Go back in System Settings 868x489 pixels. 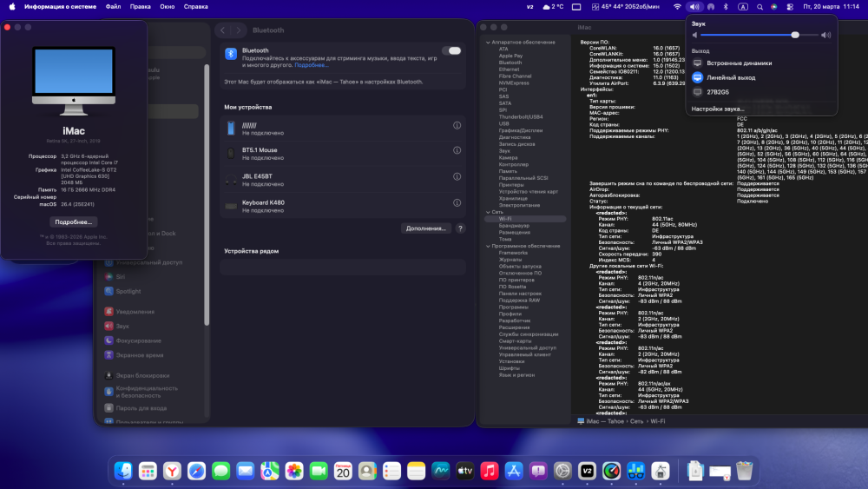coord(222,30)
